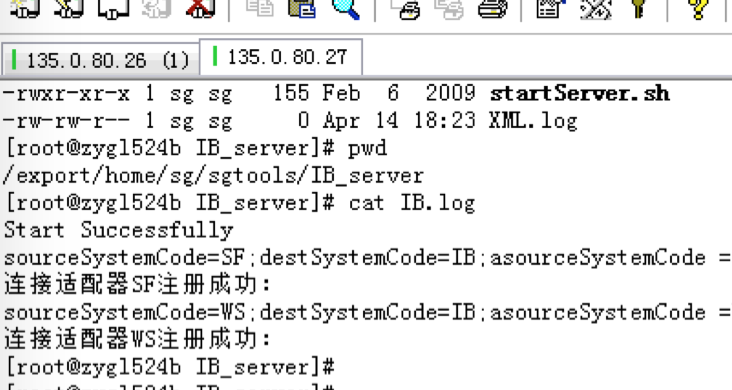The height and width of the screenshot is (390, 732).
Task: Click the 'cat IB.log' command
Action: [412, 203]
